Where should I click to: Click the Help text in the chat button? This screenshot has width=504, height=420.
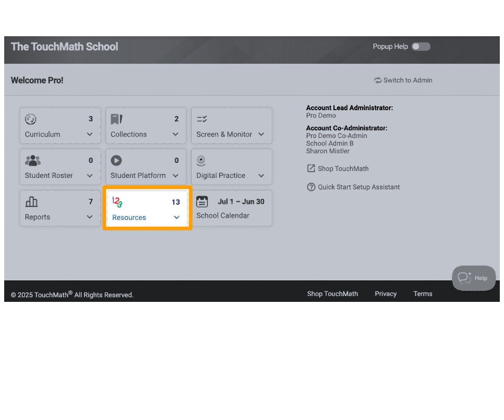481,278
